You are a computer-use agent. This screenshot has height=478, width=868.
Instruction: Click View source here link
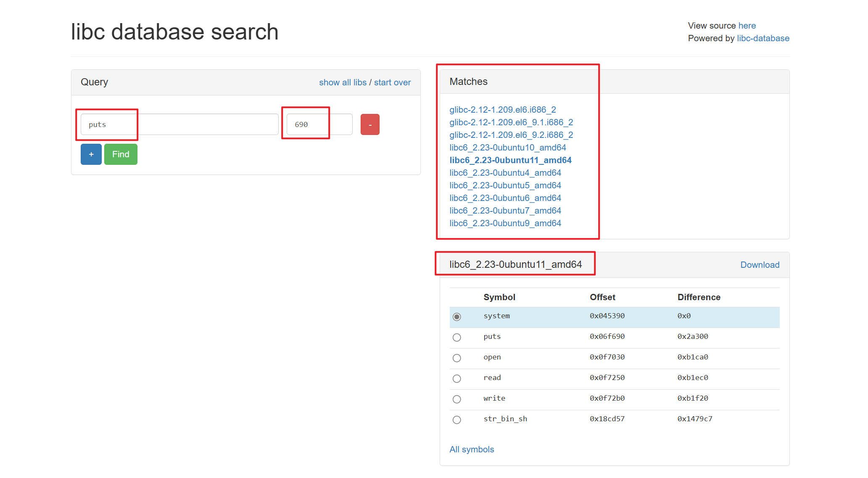coord(747,26)
